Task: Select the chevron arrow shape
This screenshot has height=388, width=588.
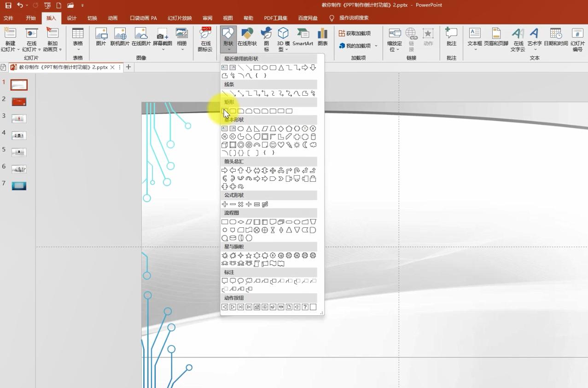Action: coord(281,179)
